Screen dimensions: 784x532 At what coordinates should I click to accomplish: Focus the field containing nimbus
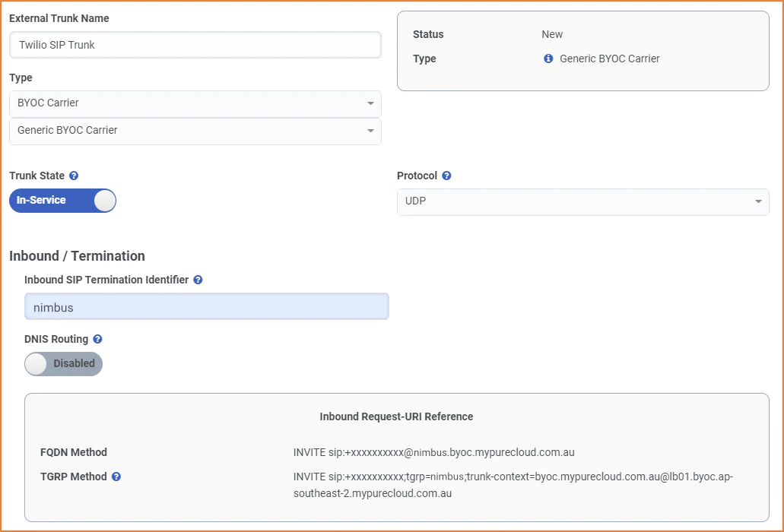(x=206, y=307)
